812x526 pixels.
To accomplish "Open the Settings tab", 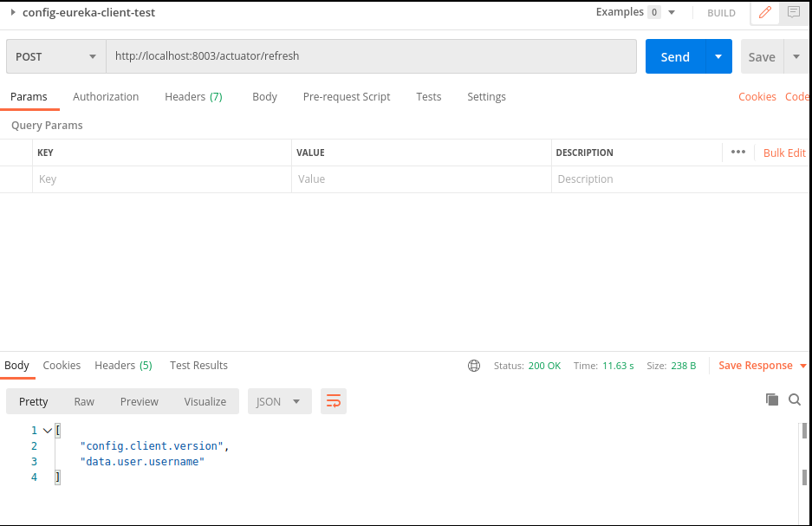I will [486, 97].
